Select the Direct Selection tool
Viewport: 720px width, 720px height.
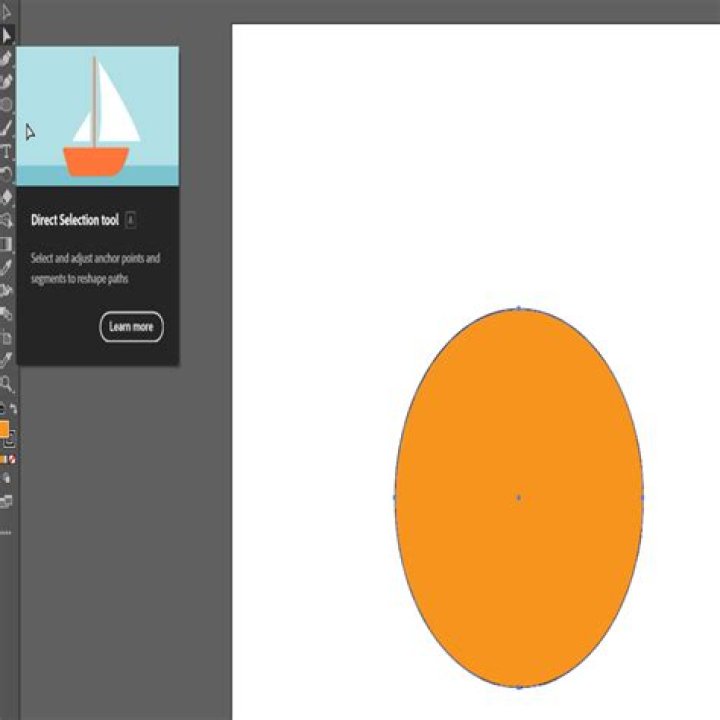coord(6,35)
